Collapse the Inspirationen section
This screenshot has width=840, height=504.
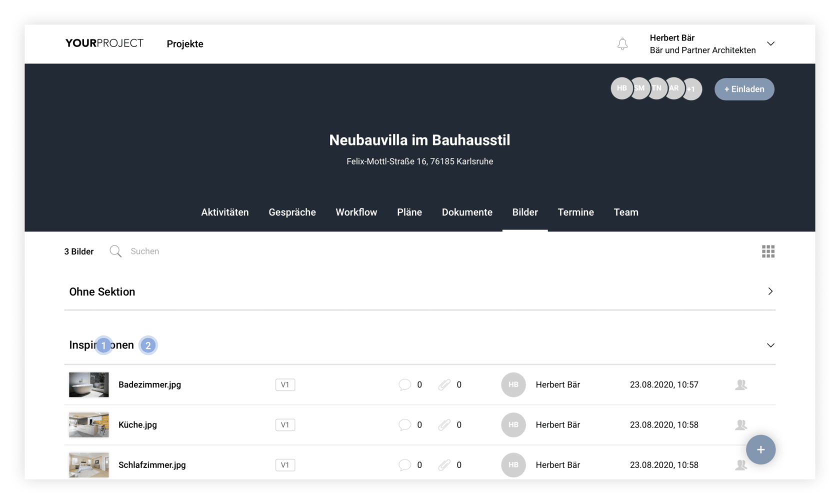click(x=770, y=345)
